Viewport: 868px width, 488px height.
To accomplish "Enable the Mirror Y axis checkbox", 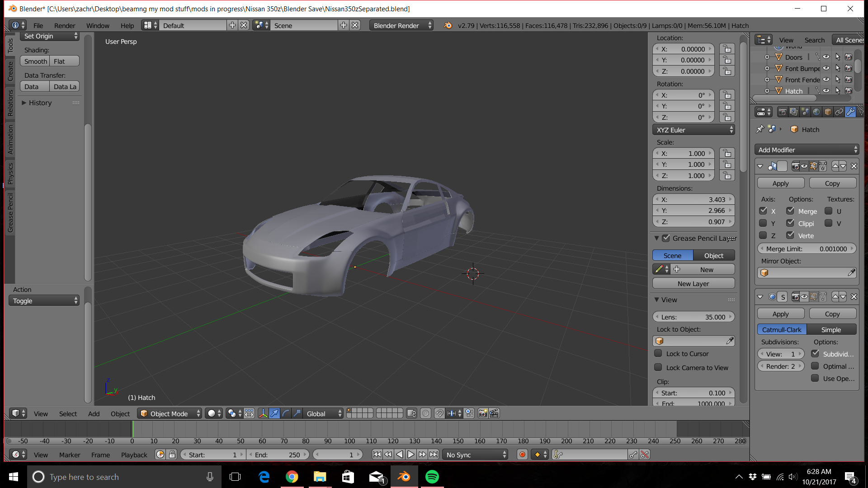I will (x=763, y=223).
